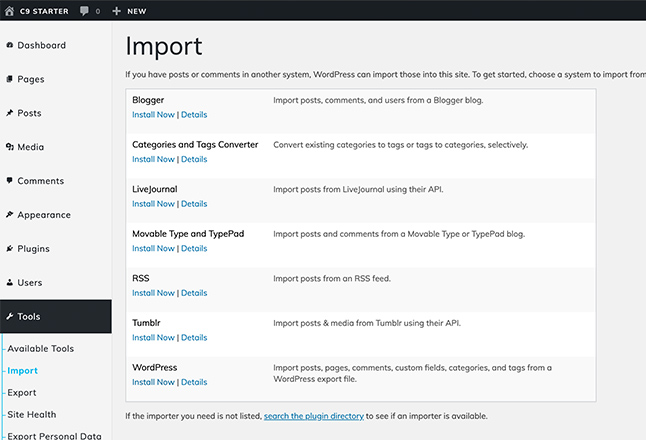Viewport: 646px width, 440px height.
Task: Click the home icon beside C9 Starter
Action: (9, 11)
